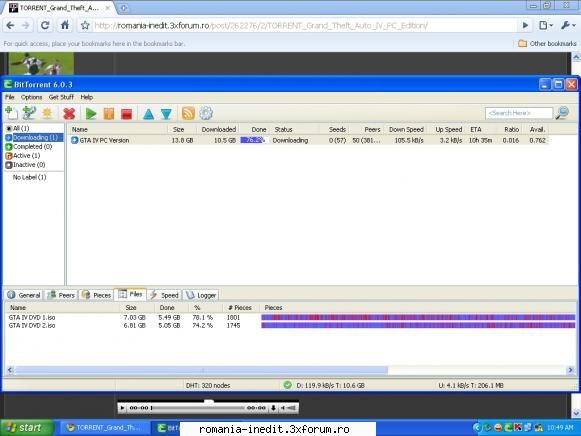Open the RSS downloader icon
Image resolution: width=581 pixels, height=436 pixels.
click(x=188, y=113)
